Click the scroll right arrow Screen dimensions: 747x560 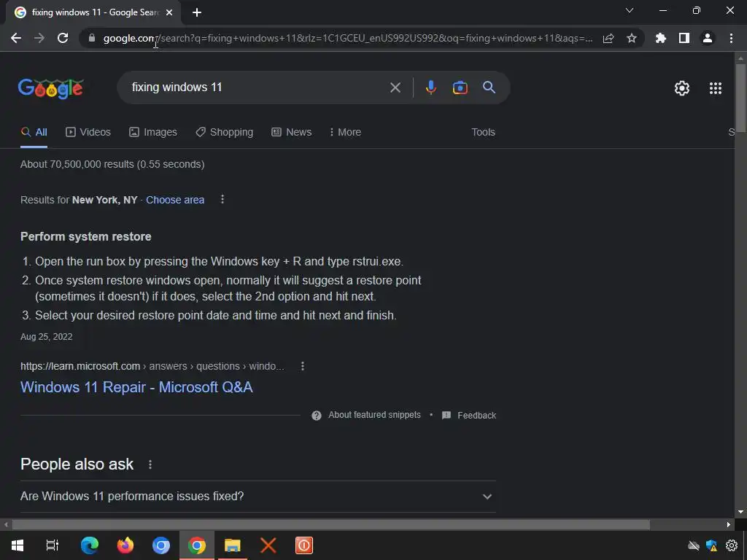click(729, 525)
